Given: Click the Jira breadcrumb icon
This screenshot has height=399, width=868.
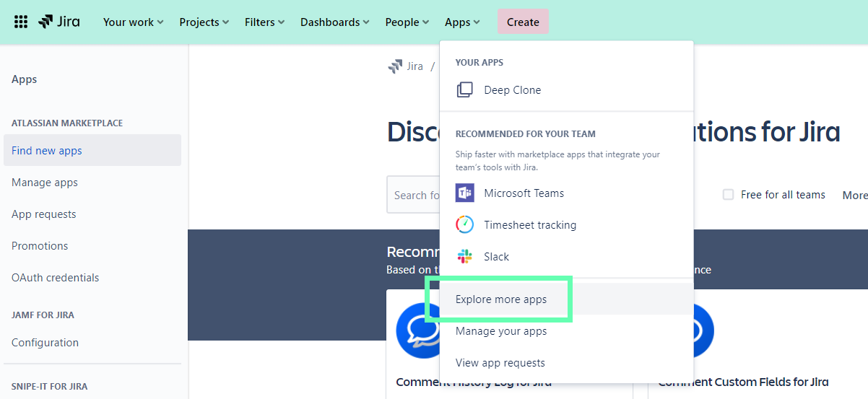Looking at the screenshot, I should point(395,66).
